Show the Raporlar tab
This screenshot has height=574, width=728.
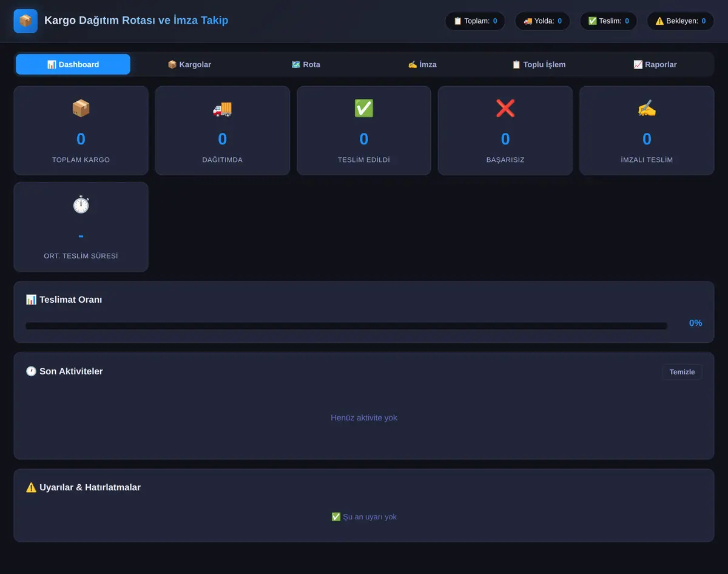click(655, 64)
